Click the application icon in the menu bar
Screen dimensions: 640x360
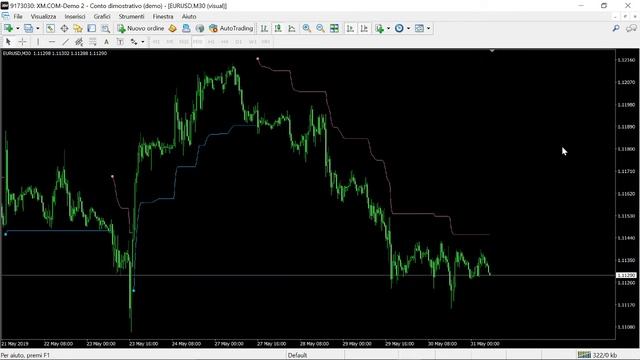coord(5,16)
